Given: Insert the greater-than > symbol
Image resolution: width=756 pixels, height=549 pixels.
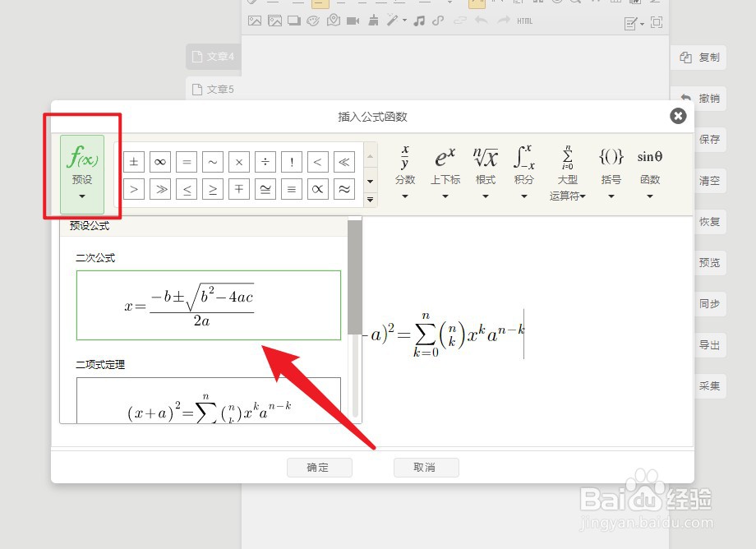Looking at the screenshot, I should point(134,189).
